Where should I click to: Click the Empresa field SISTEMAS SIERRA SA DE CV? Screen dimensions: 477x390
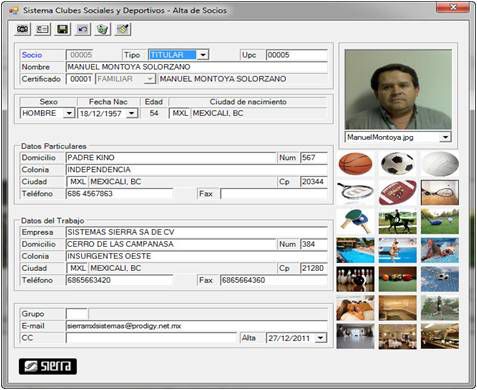(197, 232)
